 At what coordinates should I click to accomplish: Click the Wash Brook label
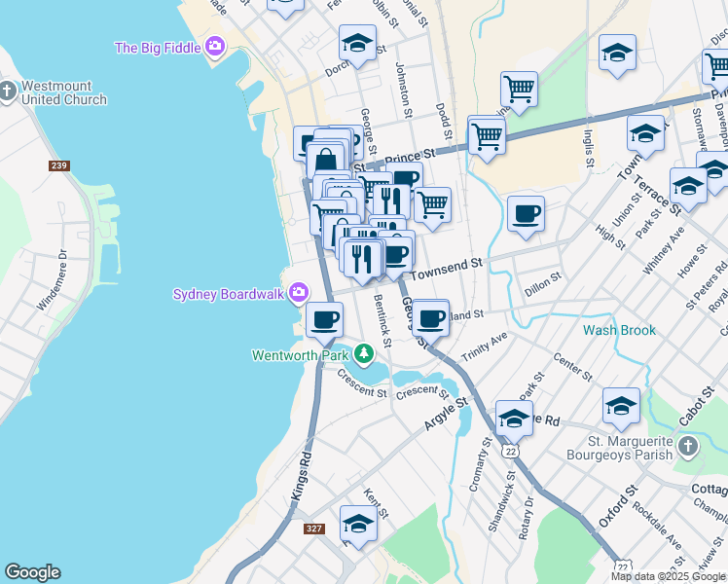click(619, 331)
